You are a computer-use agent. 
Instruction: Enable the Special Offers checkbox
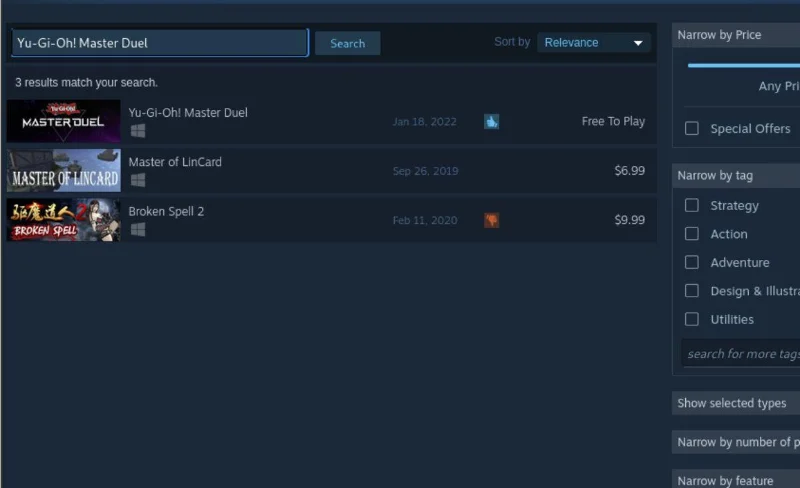[x=692, y=128]
